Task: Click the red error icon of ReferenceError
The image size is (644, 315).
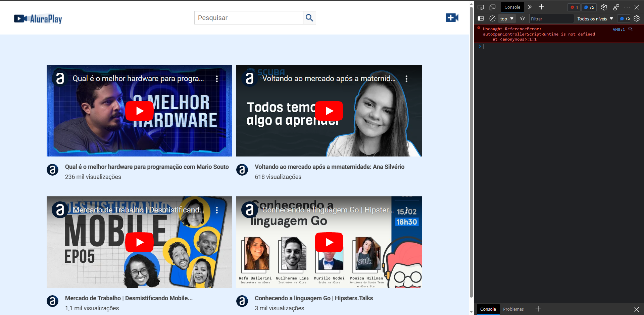Action: click(x=479, y=28)
